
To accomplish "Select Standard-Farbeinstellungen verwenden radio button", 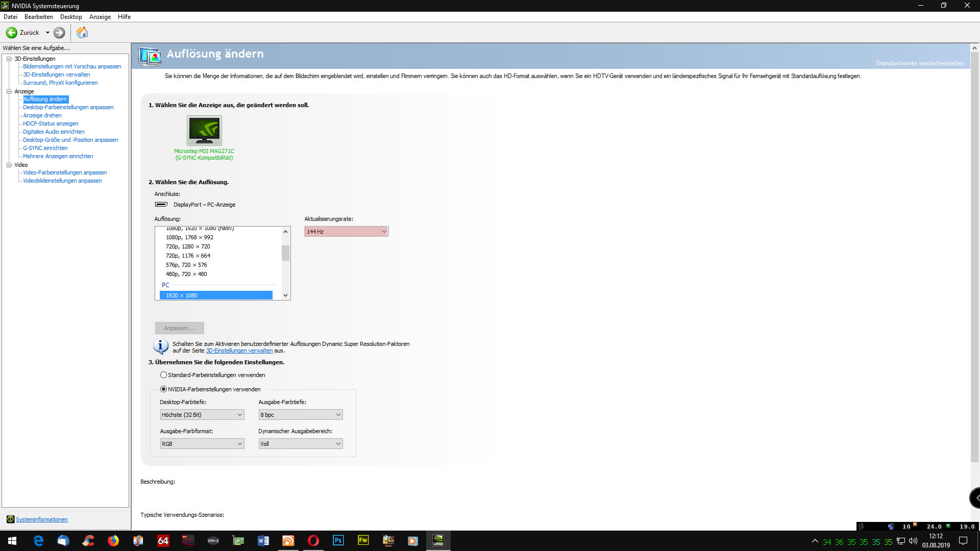I will tap(163, 375).
